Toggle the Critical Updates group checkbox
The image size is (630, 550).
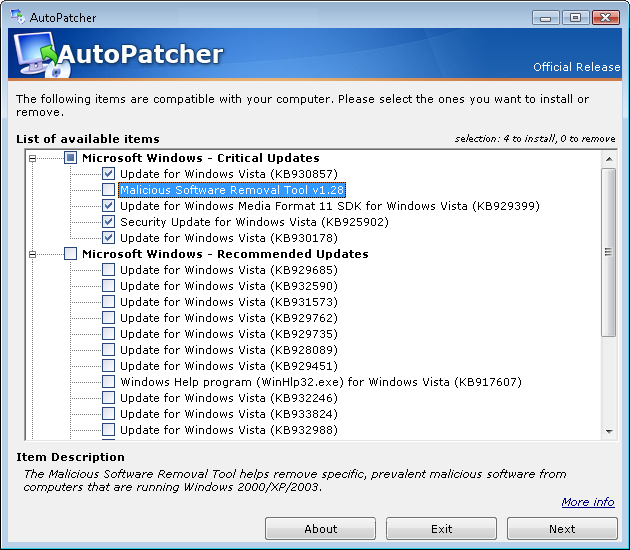[70, 157]
